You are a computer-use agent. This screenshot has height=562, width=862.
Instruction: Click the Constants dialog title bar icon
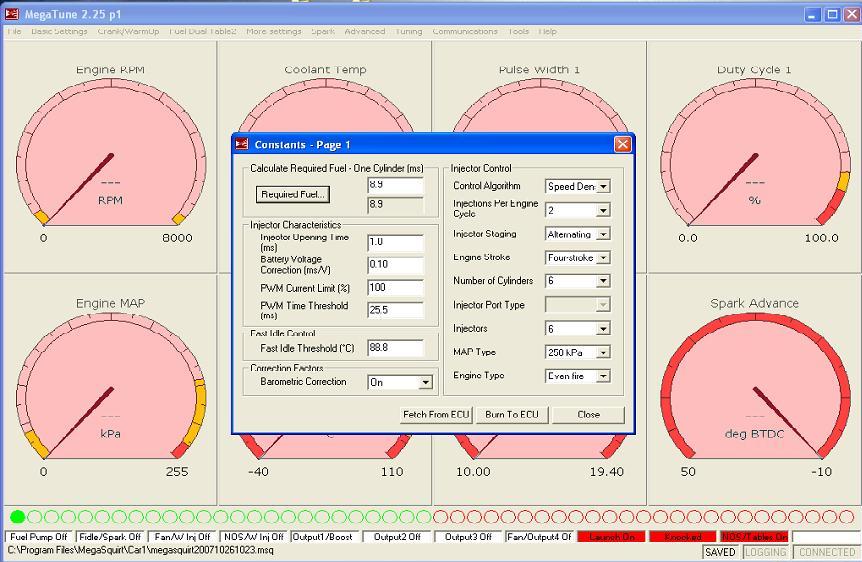click(241, 144)
